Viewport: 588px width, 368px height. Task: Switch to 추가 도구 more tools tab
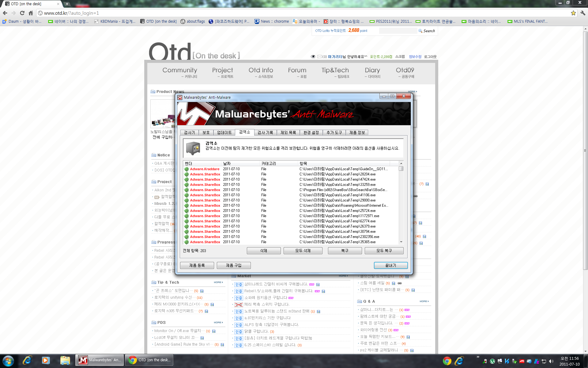(x=334, y=132)
